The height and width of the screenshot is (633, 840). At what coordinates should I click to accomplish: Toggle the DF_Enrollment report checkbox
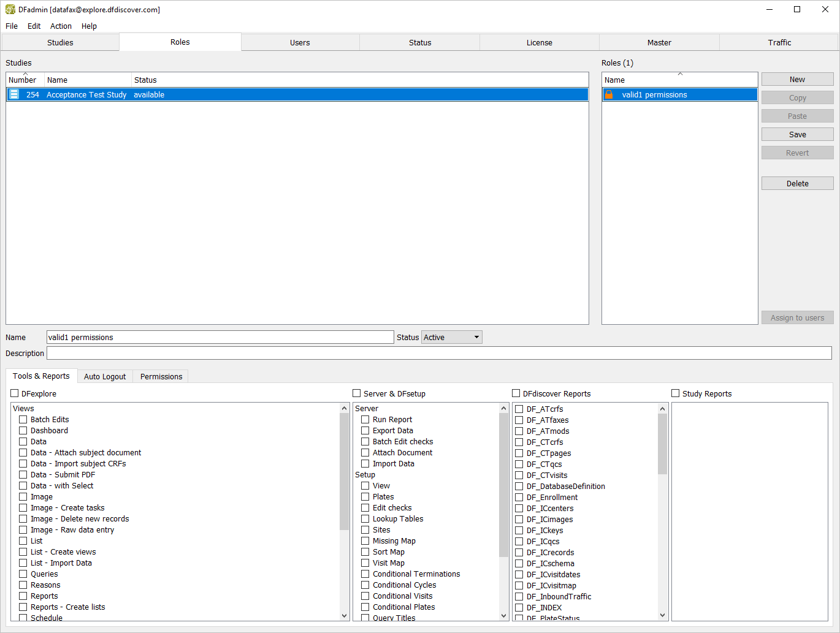(519, 498)
